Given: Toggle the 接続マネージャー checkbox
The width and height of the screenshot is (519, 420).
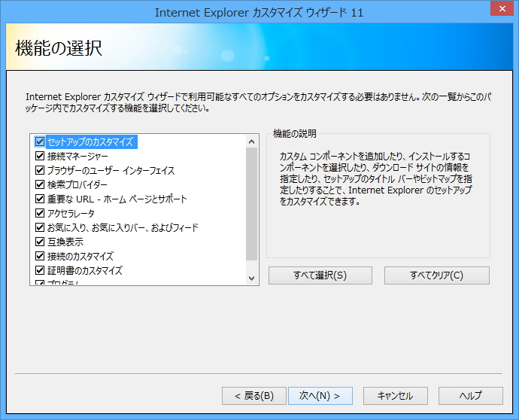Looking at the screenshot, I should (x=40, y=156).
